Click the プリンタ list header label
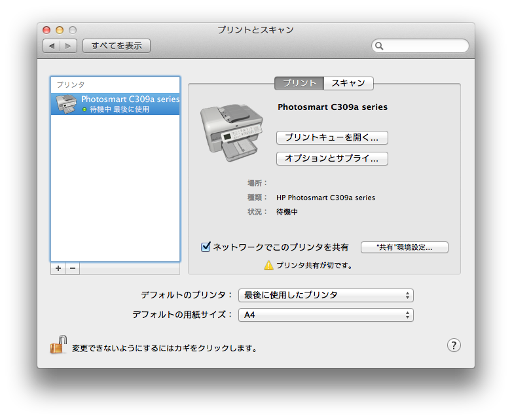The width and height of the screenshot is (512, 420). click(x=71, y=85)
